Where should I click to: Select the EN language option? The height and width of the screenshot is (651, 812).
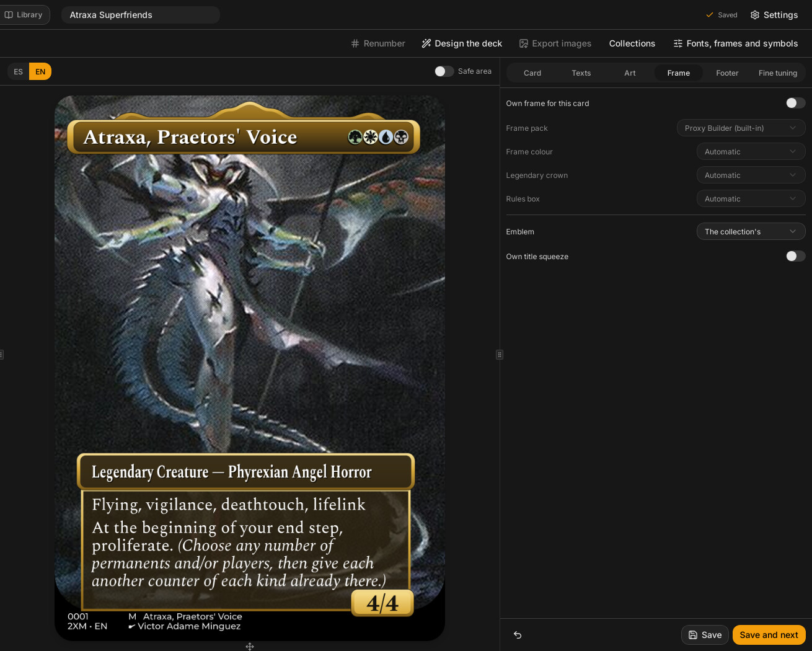(x=40, y=71)
